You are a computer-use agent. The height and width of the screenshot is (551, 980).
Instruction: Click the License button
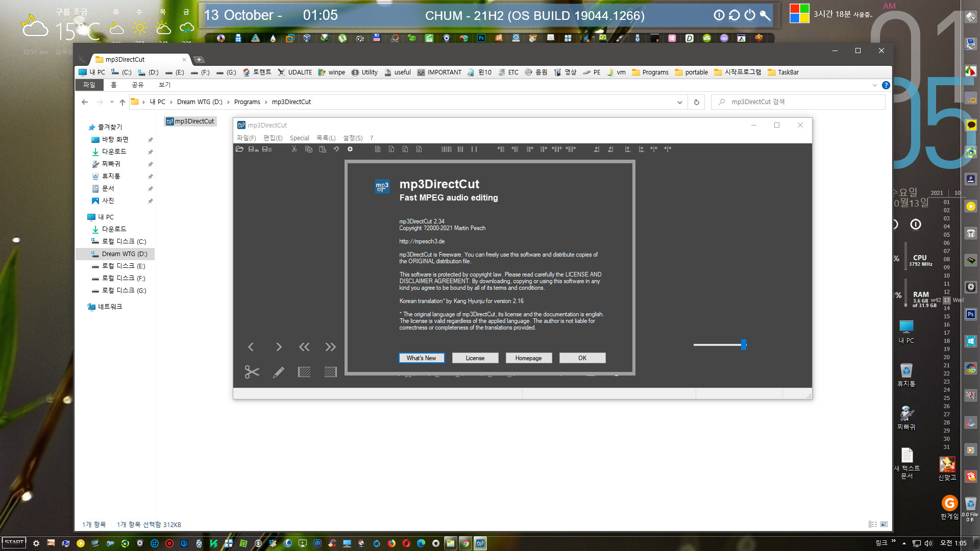475,358
